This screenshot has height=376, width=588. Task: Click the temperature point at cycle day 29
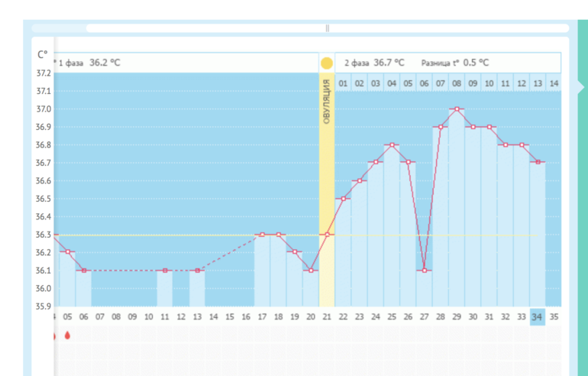[x=457, y=109]
